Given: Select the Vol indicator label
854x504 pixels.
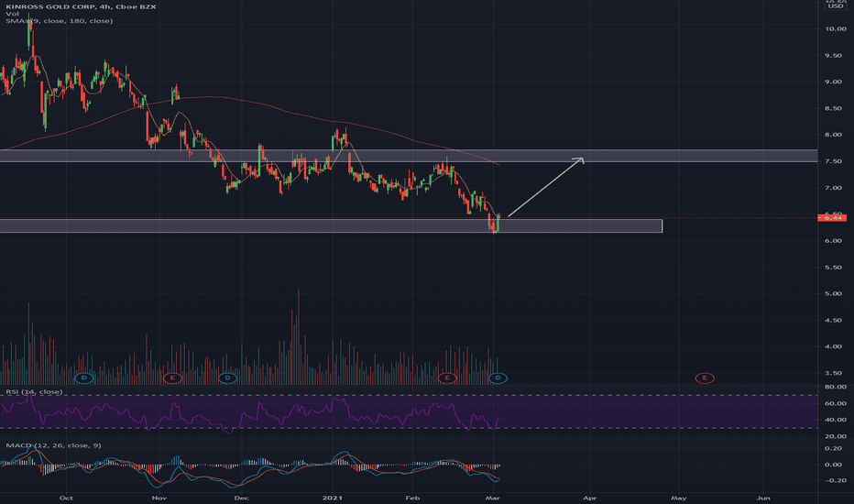Looking at the screenshot, I should tap(12, 14).
